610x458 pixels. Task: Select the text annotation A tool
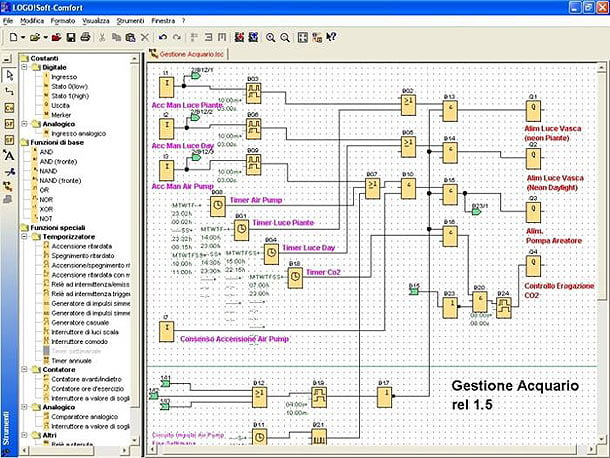point(9,156)
